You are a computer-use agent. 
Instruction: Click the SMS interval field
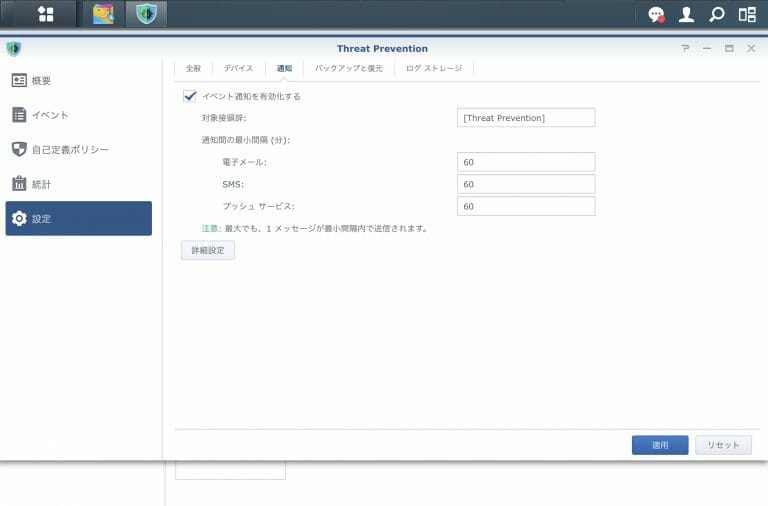coord(526,184)
